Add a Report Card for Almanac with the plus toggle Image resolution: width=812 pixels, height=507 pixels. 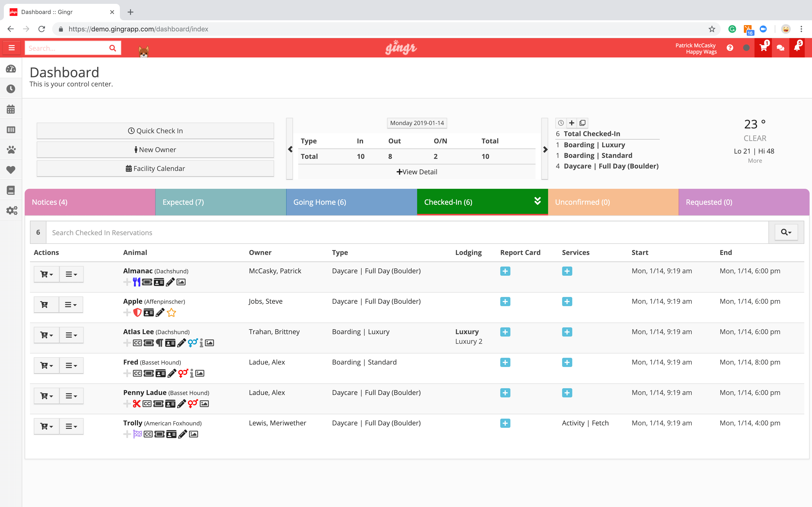click(x=505, y=271)
